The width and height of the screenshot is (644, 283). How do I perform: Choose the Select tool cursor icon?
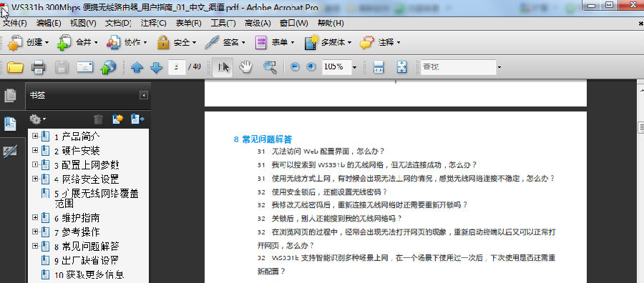pyautogui.click(x=223, y=67)
